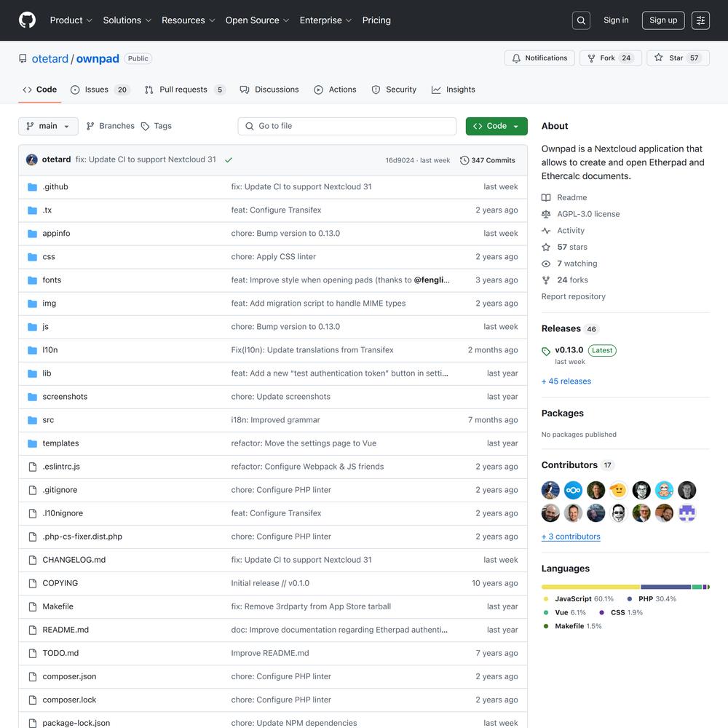Screen dimensions: 728x728
Task: Click the green Vue language bar segment
Action: [697, 587]
